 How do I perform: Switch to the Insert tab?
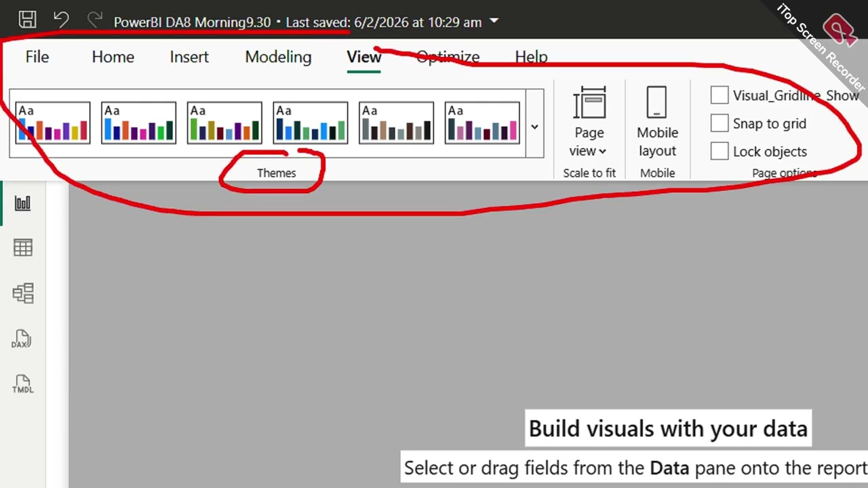189,57
